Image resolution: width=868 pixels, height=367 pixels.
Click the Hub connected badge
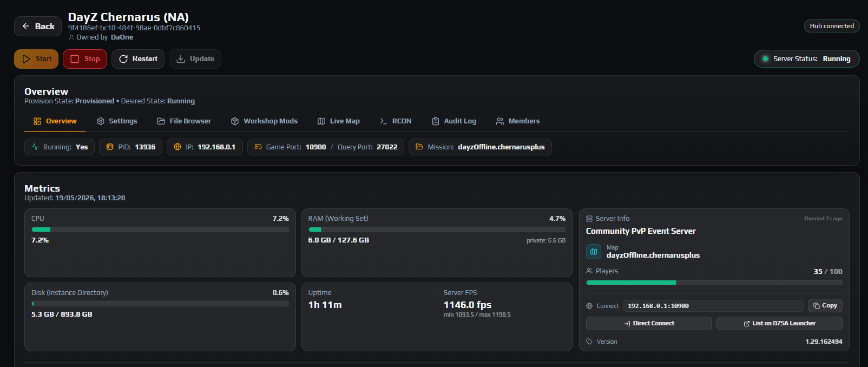(832, 26)
